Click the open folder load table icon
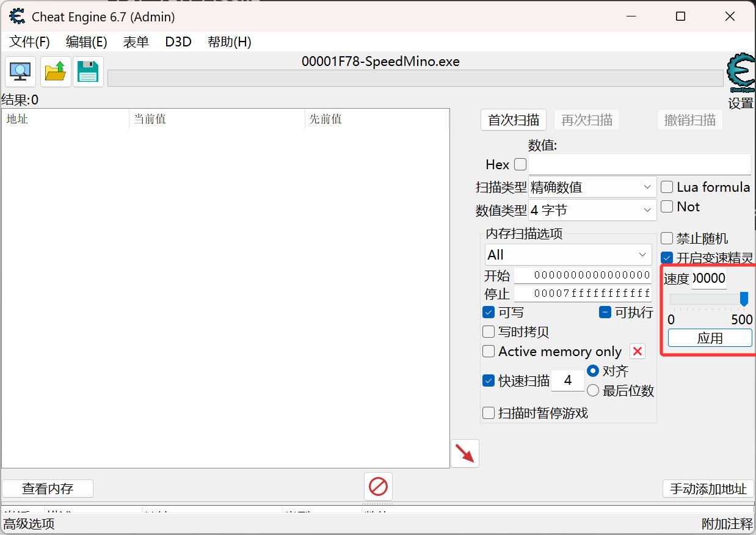 (56, 71)
